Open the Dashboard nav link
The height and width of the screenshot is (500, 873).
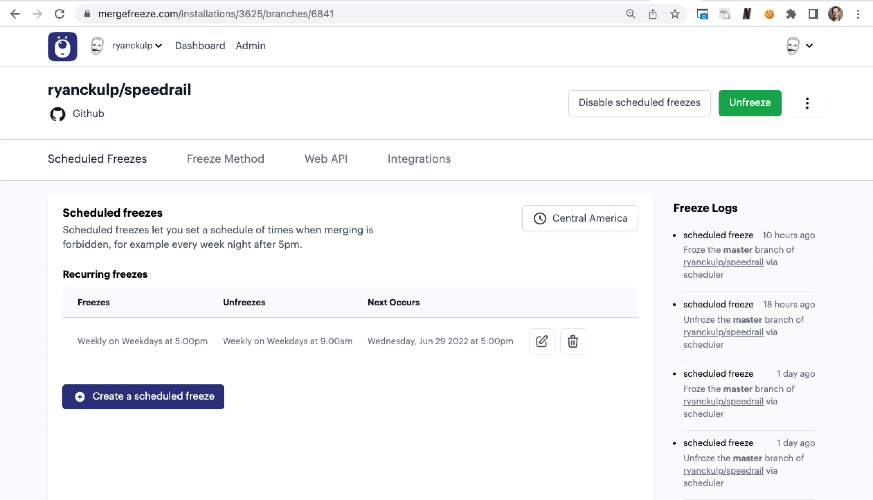200,46
